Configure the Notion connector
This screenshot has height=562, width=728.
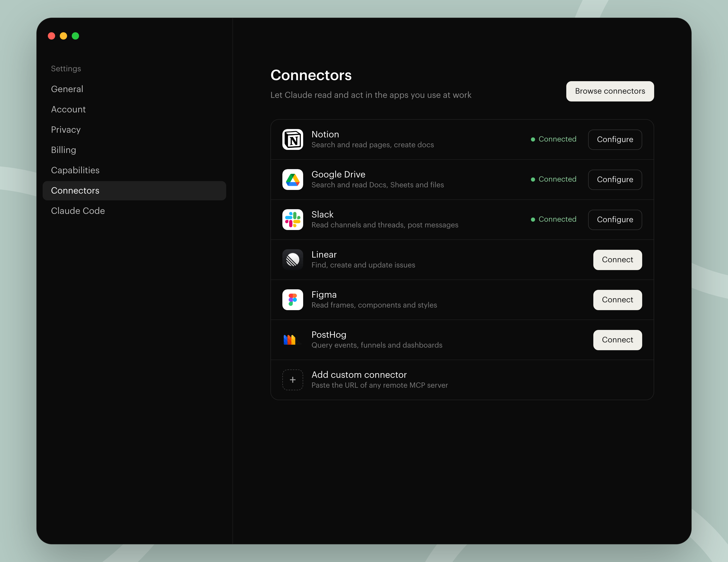[x=615, y=139]
